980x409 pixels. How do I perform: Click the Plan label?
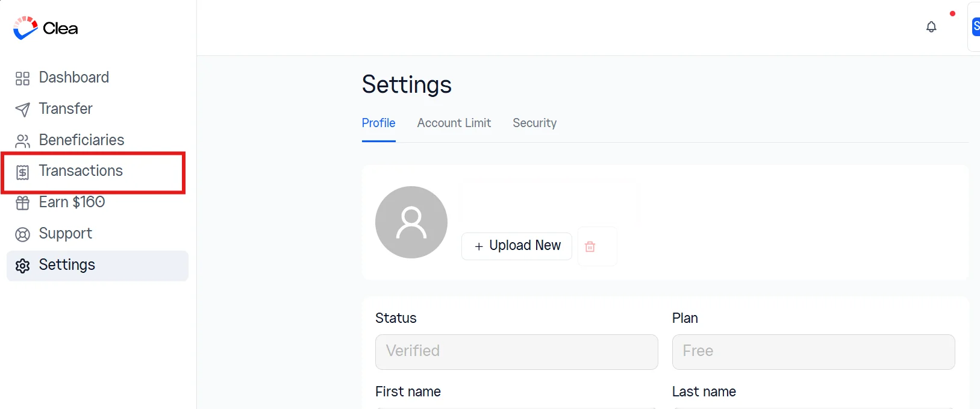(685, 318)
